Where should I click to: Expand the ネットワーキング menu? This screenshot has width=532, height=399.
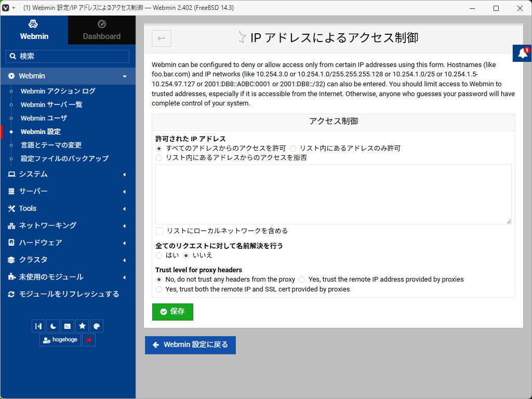click(68, 225)
